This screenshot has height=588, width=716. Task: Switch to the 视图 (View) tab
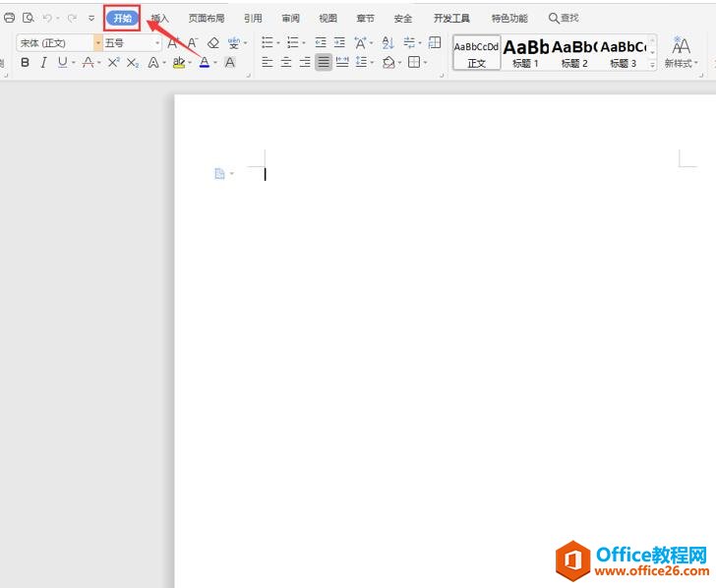coord(328,19)
